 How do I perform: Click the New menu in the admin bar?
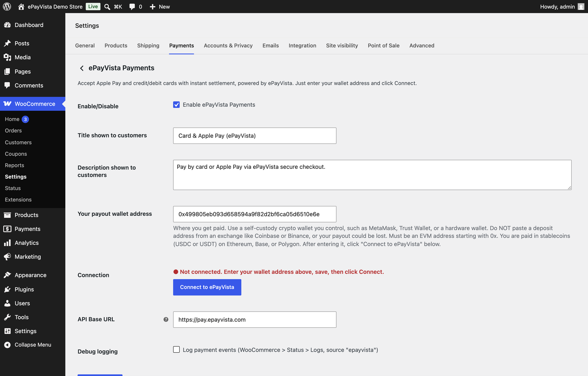click(160, 7)
